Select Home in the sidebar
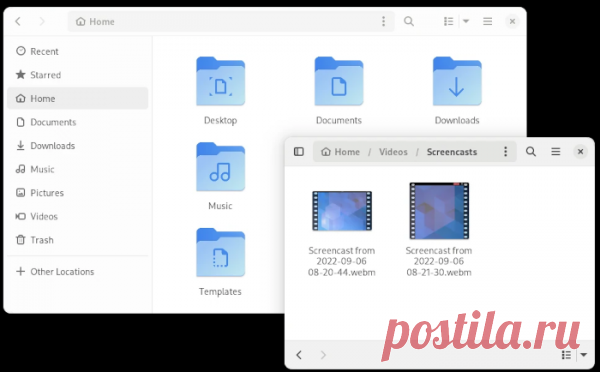600x372 pixels. 78,98
